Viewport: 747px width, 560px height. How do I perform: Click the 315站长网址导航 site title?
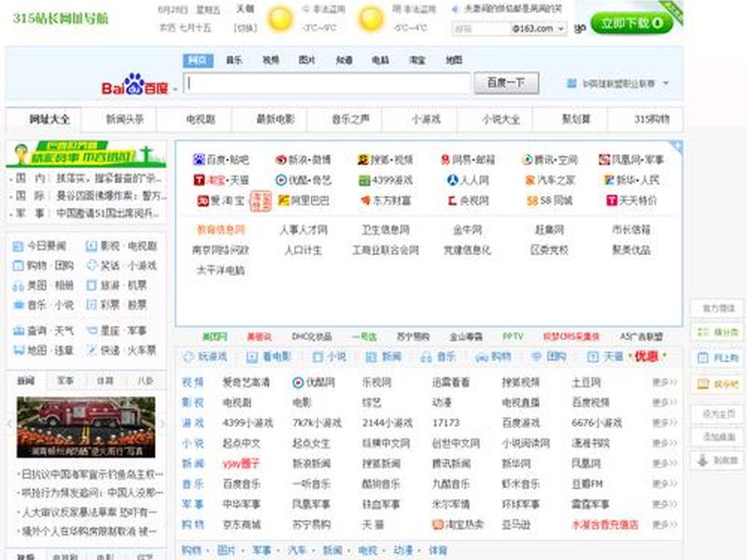click(61, 19)
